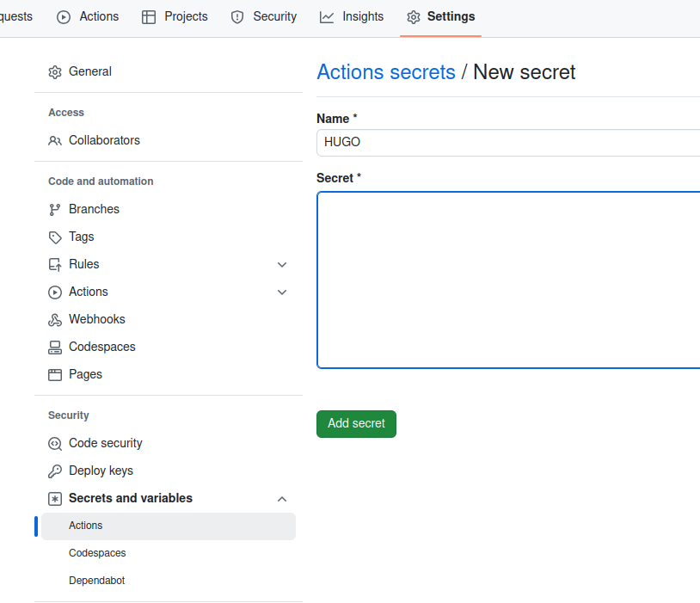Expand the Rules section chevron
This screenshot has width=700, height=603.
pyautogui.click(x=282, y=265)
